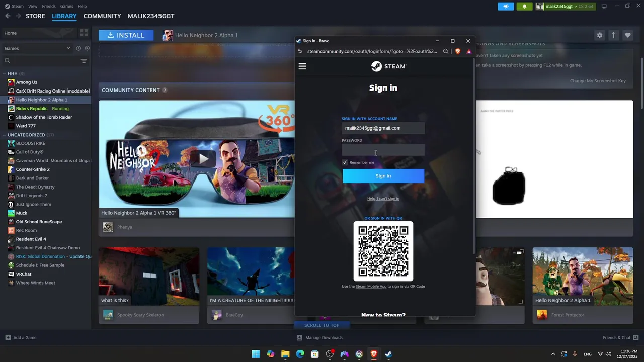Toggle the Remember me checkbox
This screenshot has width=644, height=362.
[x=345, y=162]
